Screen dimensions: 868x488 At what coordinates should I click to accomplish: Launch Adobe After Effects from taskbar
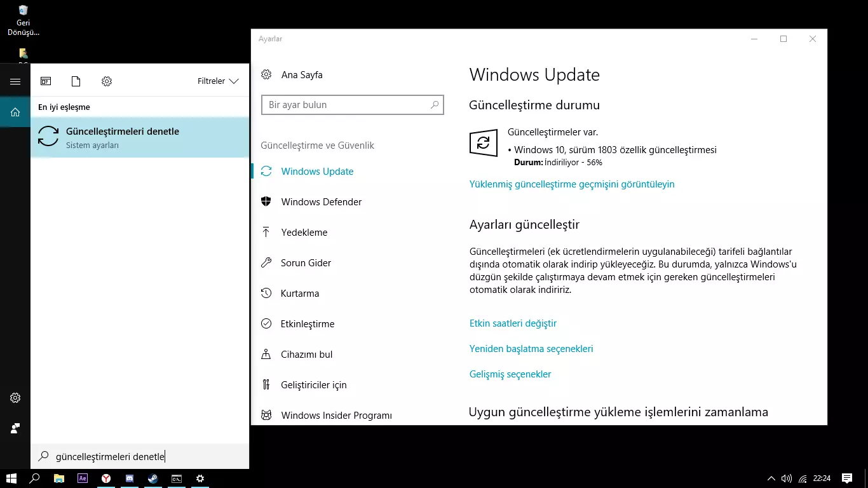(82, 478)
